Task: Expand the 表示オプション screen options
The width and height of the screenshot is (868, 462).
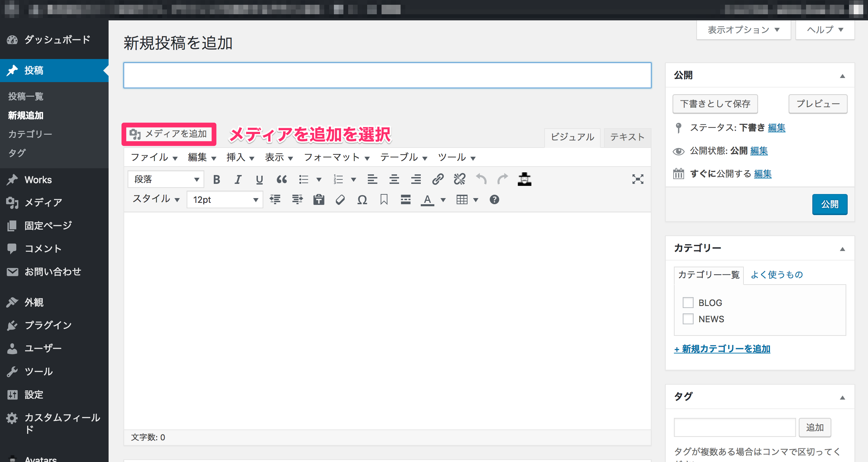Action: pos(743,30)
